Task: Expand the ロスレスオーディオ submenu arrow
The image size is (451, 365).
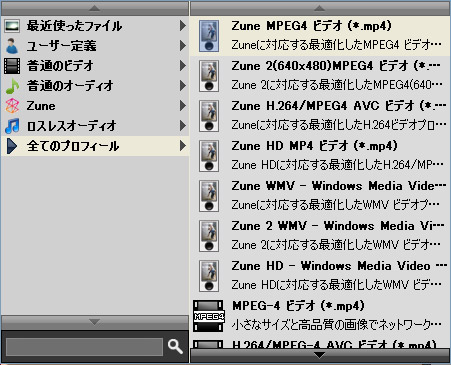Action: coord(183,126)
